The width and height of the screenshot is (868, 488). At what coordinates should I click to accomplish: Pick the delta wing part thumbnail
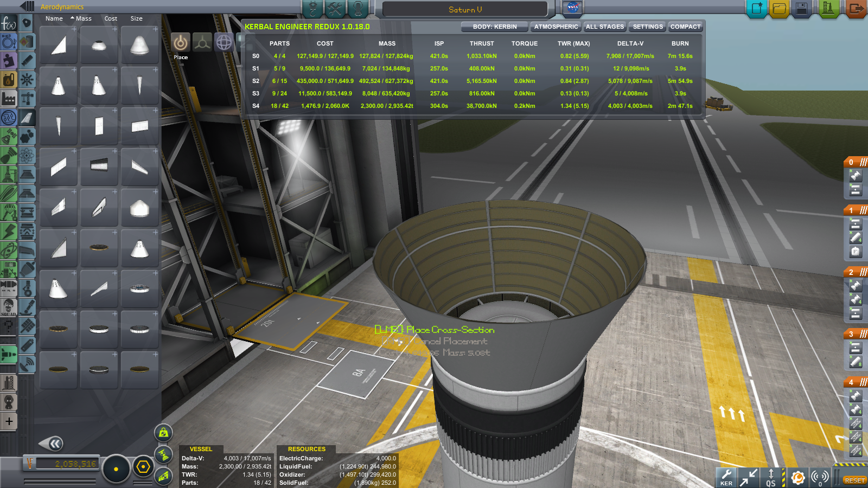[59, 45]
